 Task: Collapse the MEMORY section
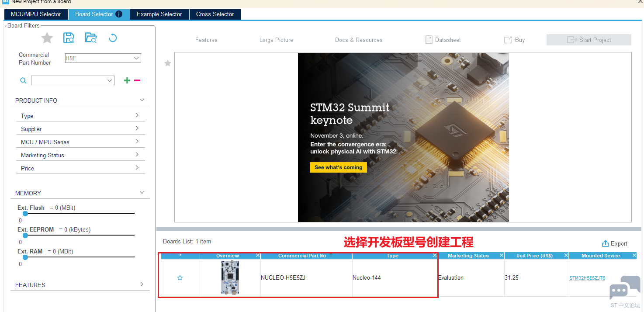tap(142, 193)
